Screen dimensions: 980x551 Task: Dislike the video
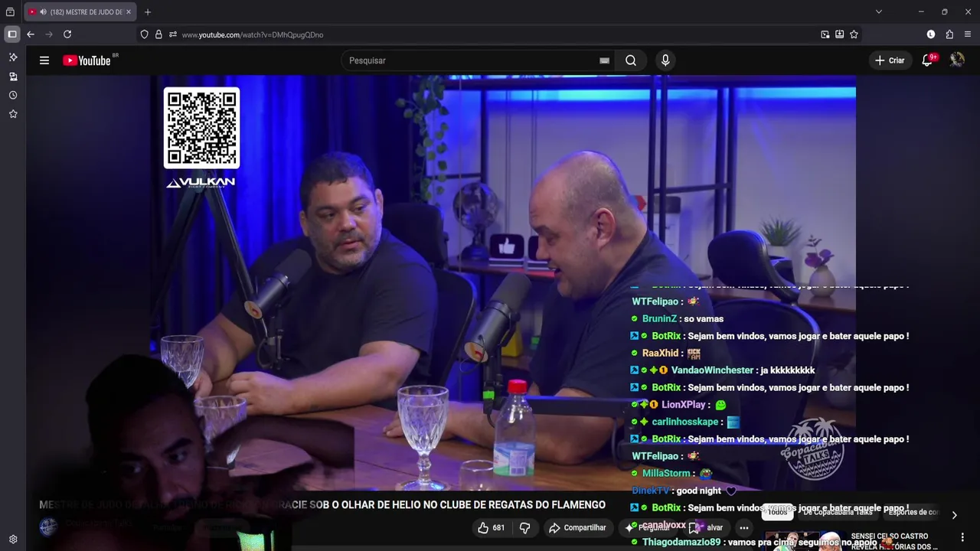525,527
